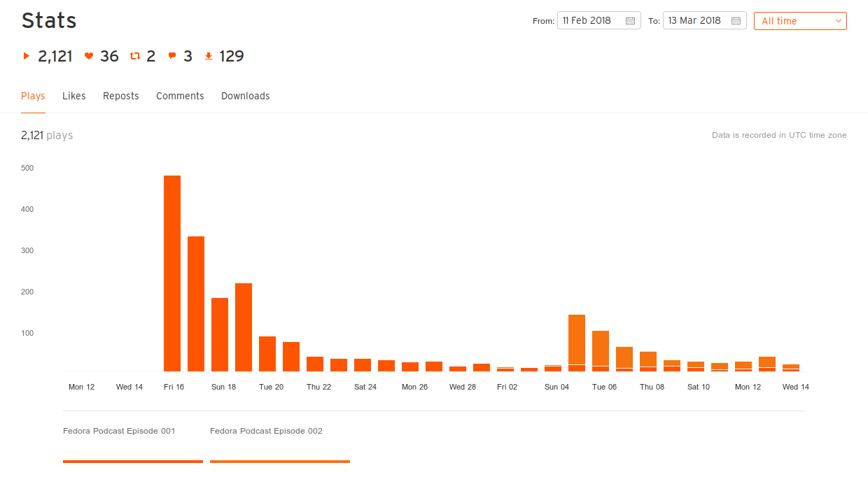Click the To date field 13 Mar 2018

pyautogui.click(x=705, y=20)
